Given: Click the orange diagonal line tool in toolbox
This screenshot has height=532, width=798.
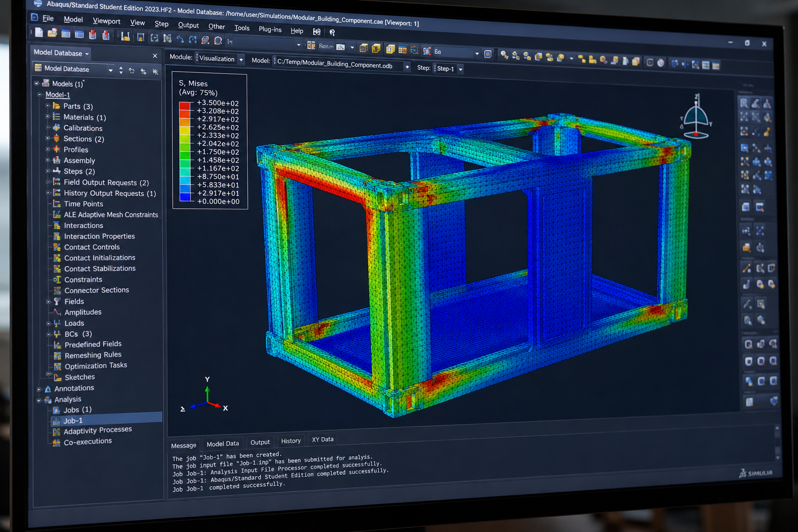Looking at the screenshot, I should coord(746,268).
